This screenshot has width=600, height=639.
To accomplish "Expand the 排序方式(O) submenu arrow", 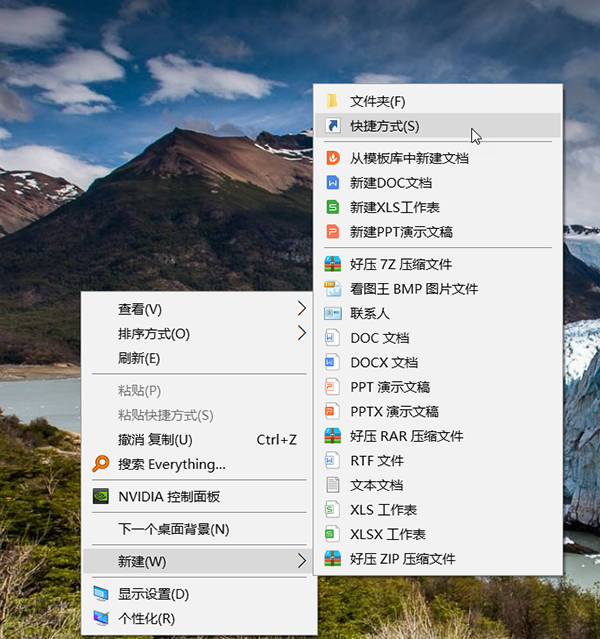I will [x=302, y=333].
